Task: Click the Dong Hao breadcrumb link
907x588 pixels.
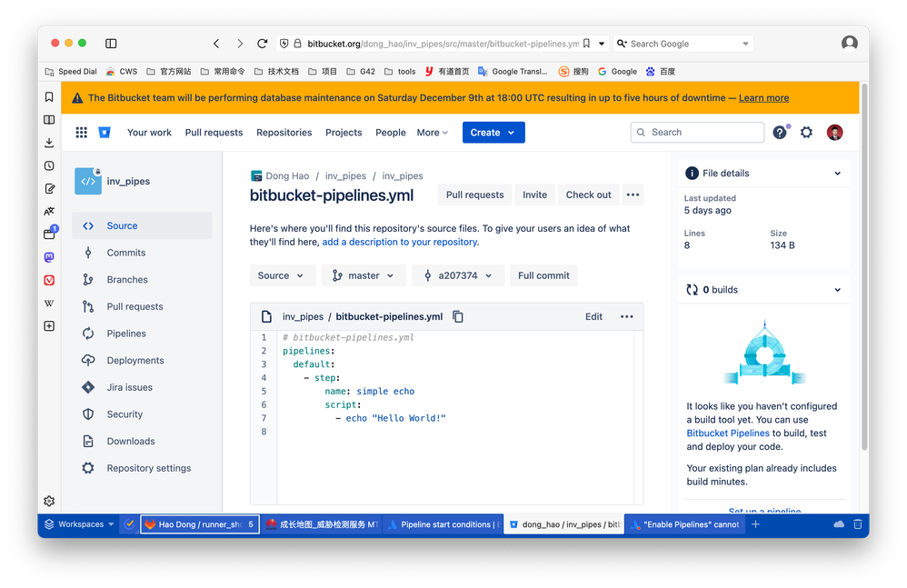Action: pos(287,175)
